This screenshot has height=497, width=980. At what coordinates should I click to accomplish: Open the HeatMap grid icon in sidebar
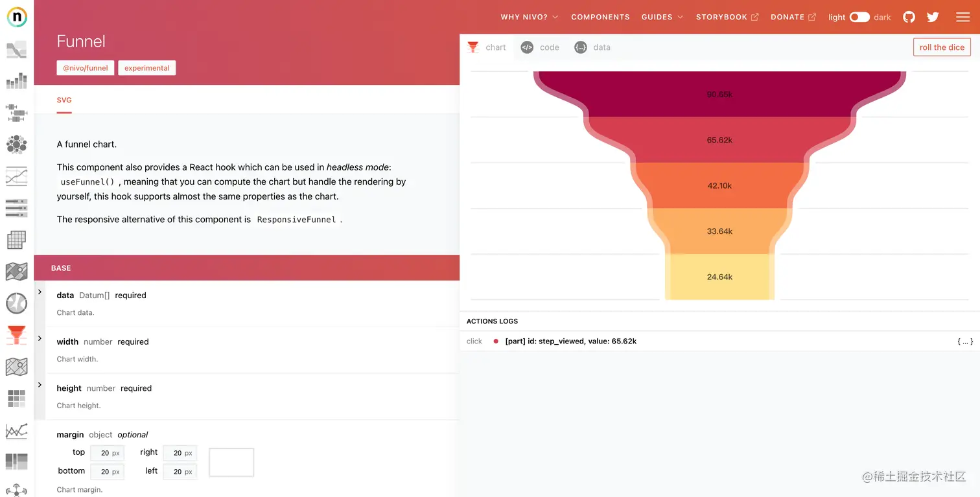click(17, 399)
